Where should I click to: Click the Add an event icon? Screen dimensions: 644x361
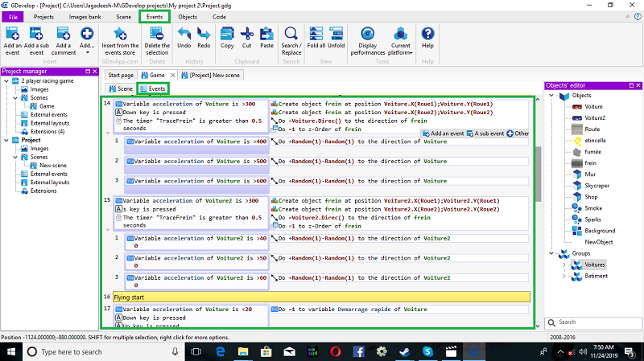click(12, 35)
